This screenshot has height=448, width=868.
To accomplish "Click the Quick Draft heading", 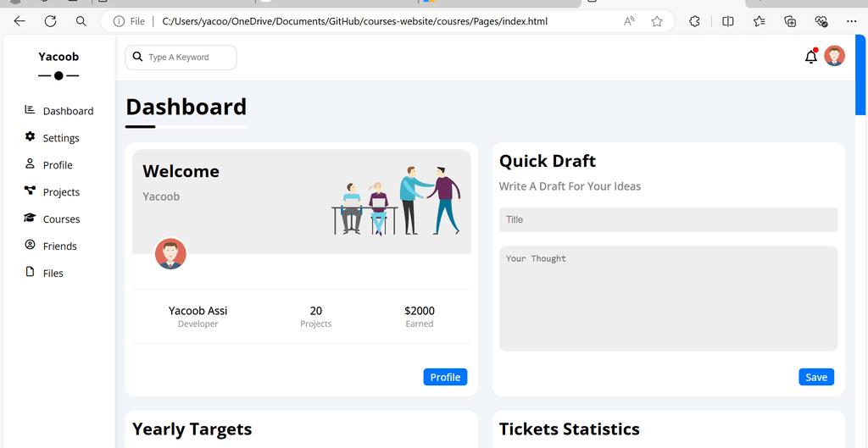I will point(548,161).
